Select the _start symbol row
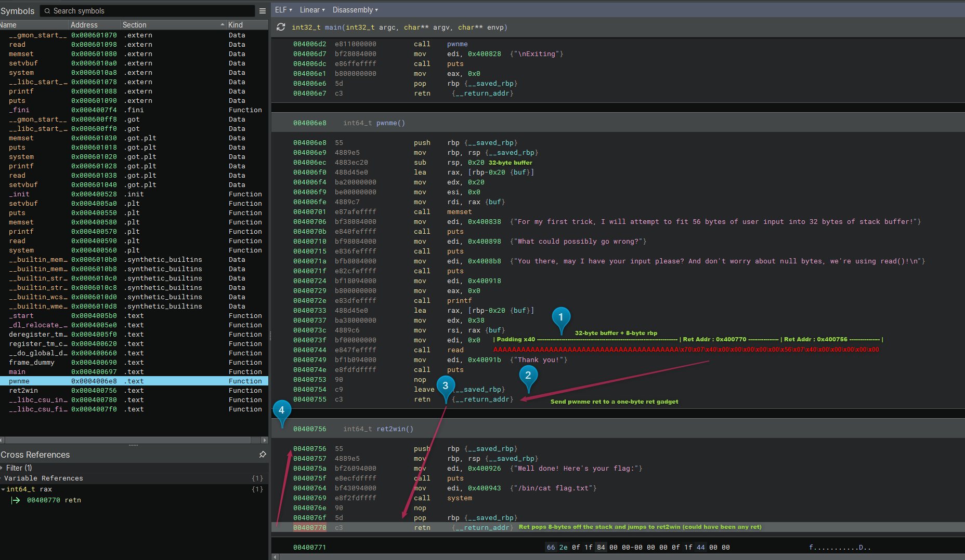Screen dimensions: 965x560 click(x=134, y=316)
